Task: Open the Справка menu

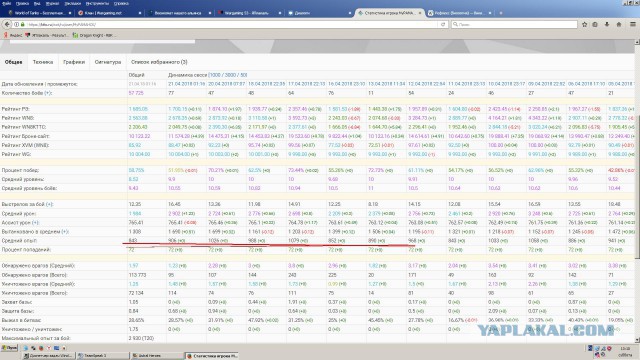Action: pos(121,3)
